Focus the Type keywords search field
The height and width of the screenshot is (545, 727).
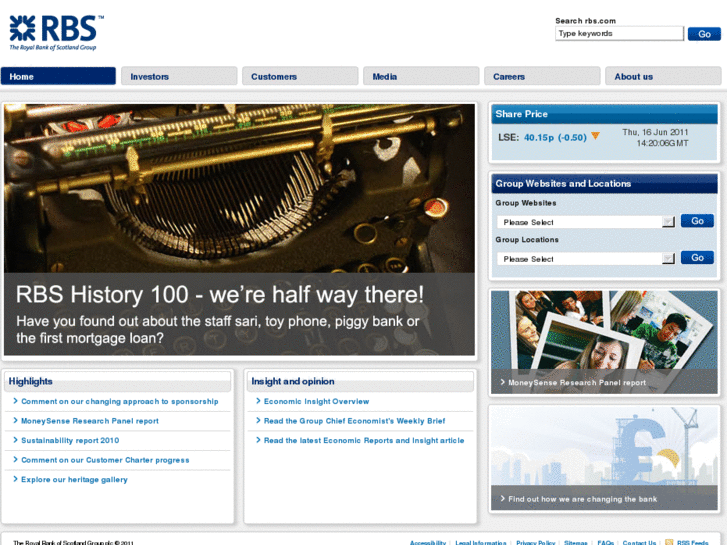[619, 33]
